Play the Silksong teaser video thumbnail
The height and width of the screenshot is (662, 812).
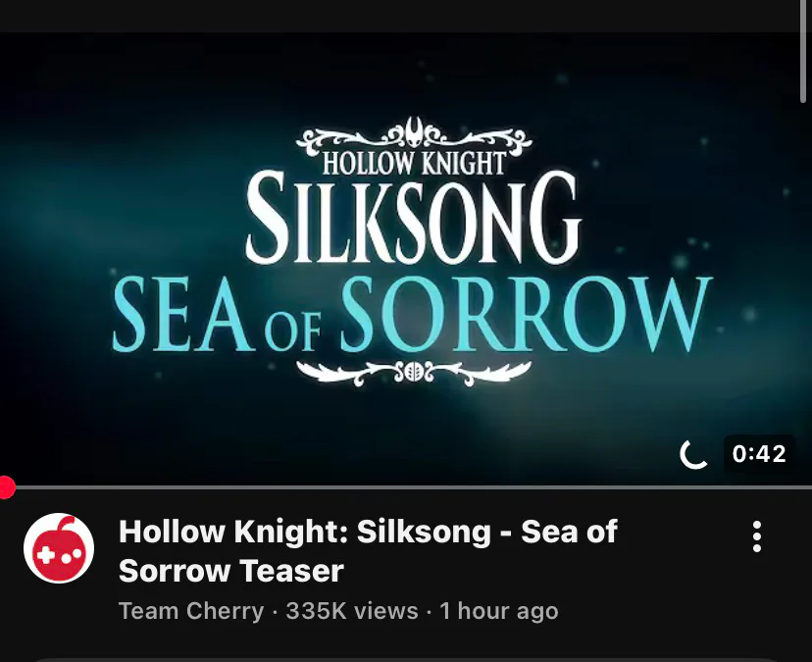tap(406, 259)
